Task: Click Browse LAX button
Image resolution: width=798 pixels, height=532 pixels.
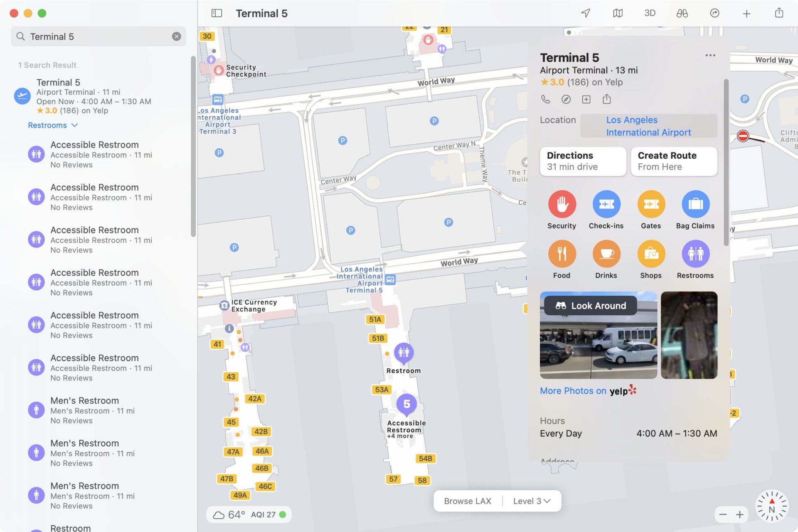Action: coord(468,501)
